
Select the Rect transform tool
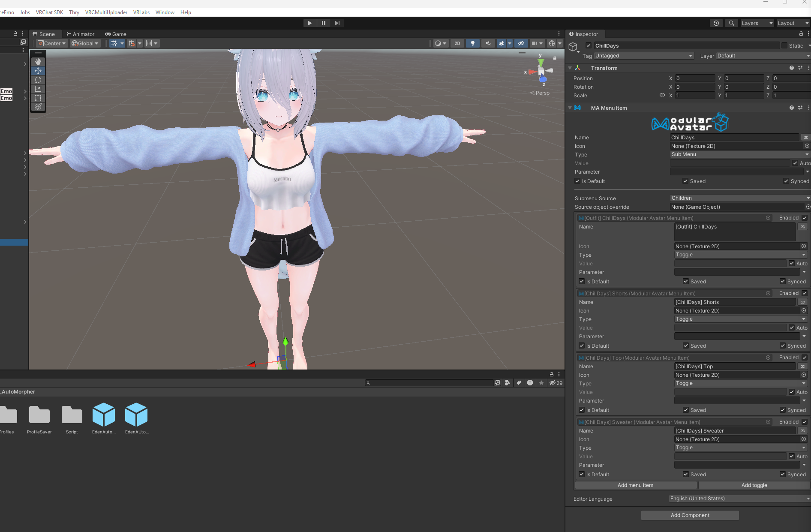click(x=38, y=98)
